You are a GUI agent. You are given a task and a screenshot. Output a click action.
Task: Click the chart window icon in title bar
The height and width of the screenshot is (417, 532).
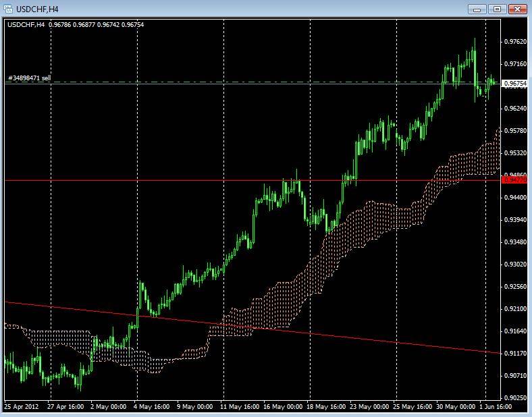click(x=9, y=8)
